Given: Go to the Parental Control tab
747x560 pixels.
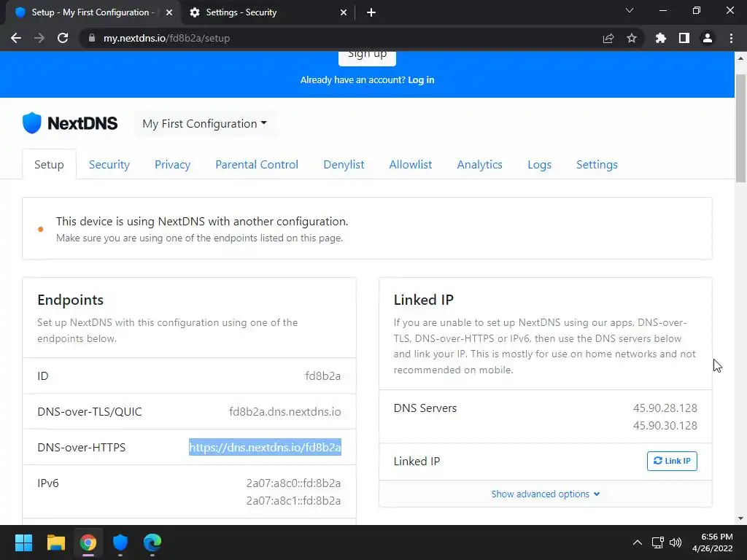Looking at the screenshot, I should point(257,164).
